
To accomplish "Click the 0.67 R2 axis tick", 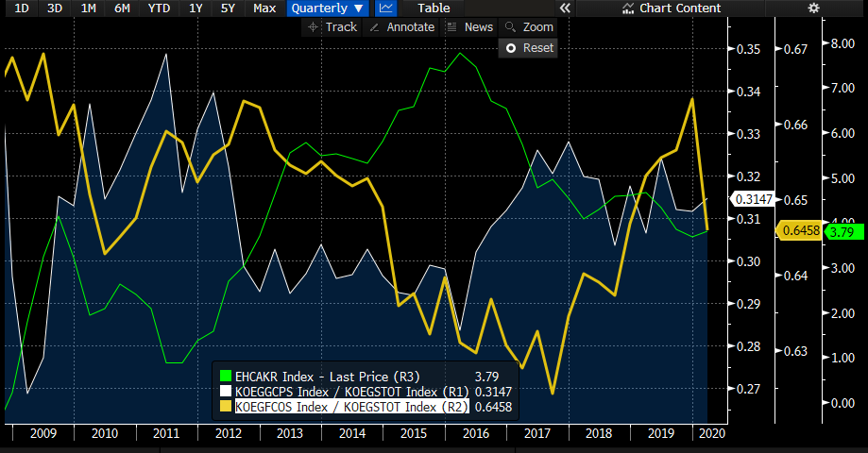I will [x=795, y=49].
